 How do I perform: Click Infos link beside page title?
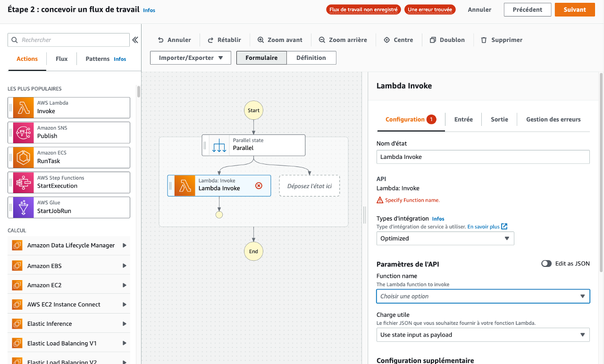149,10
